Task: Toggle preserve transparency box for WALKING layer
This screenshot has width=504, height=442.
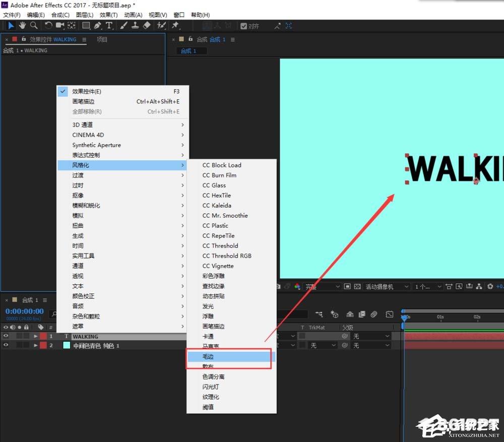Action: (x=302, y=336)
